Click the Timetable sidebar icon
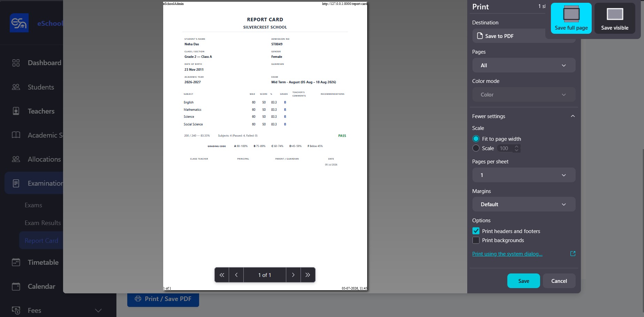Screen dimensions: 644x317 click(x=16, y=262)
